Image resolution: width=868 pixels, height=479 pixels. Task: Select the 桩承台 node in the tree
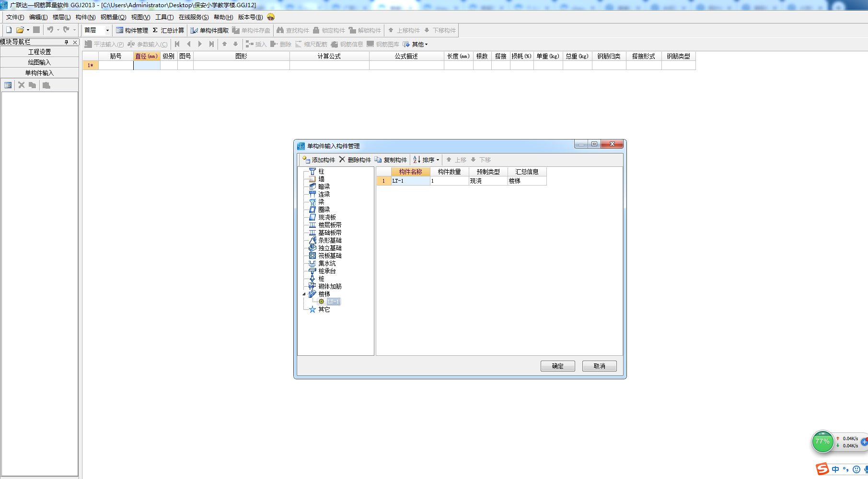[327, 271]
